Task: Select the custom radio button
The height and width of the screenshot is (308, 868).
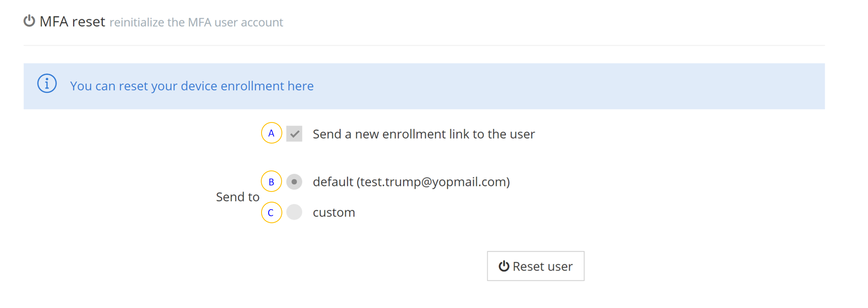Action: coord(294,212)
